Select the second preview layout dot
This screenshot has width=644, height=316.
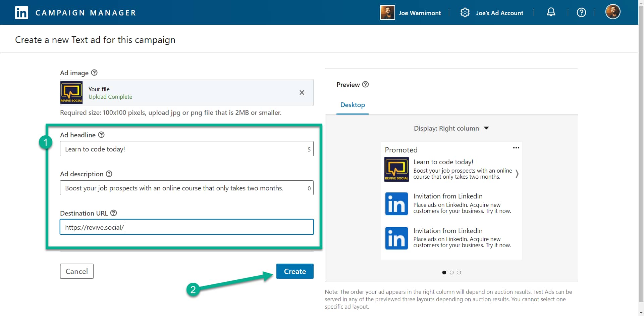tap(451, 272)
